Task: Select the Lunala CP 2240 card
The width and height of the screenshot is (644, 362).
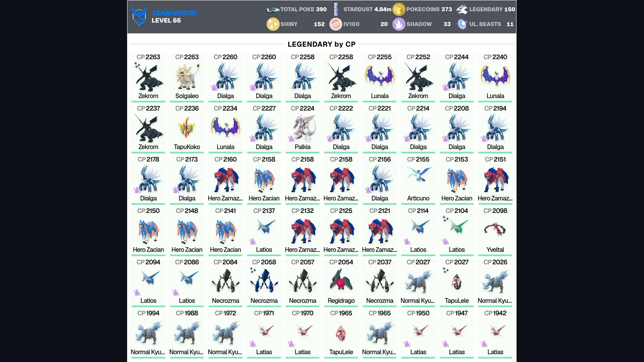Action: [x=495, y=77]
